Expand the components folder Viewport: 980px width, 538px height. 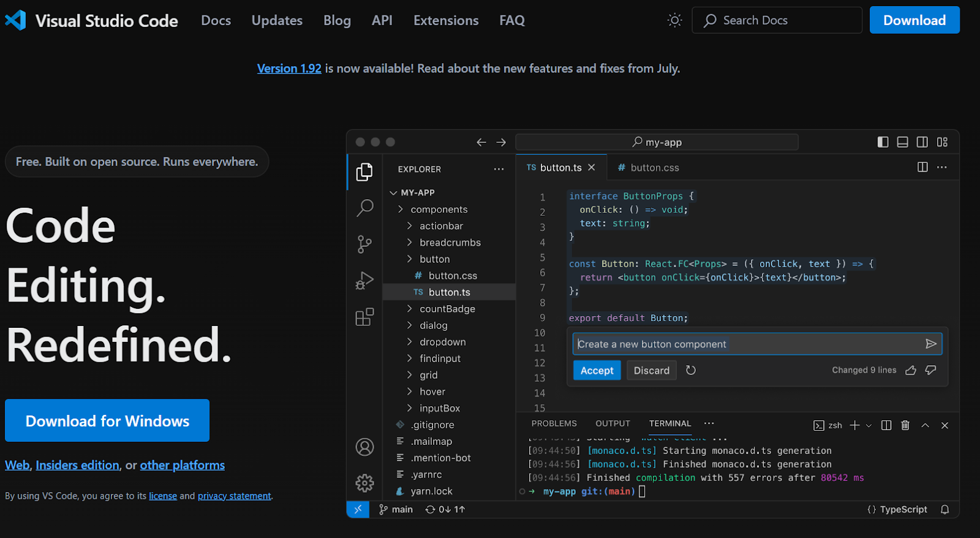point(401,209)
